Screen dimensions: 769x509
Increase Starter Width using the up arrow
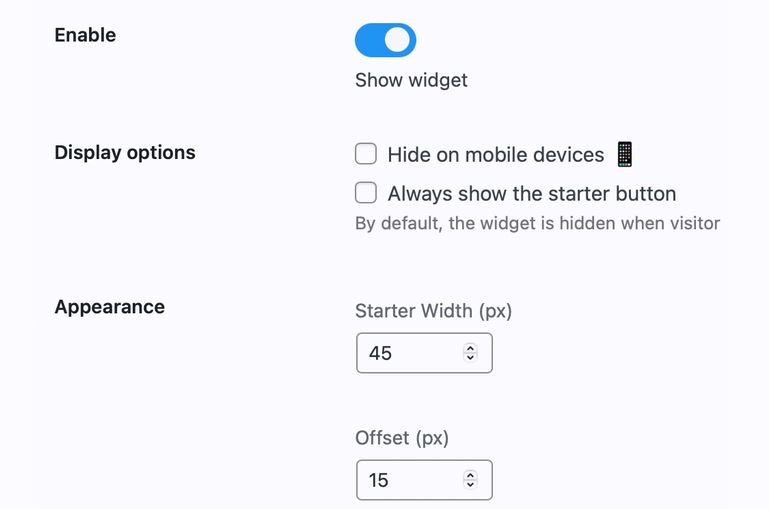(x=470, y=348)
